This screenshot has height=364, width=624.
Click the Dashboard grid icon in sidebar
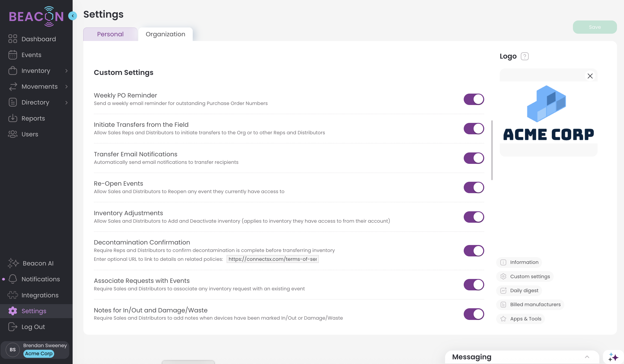point(12,39)
